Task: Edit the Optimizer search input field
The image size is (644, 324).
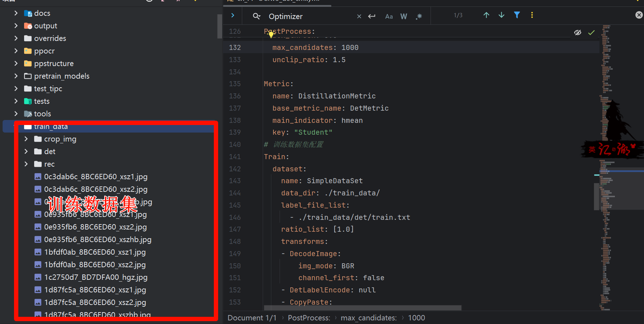Action: [311, 17]
